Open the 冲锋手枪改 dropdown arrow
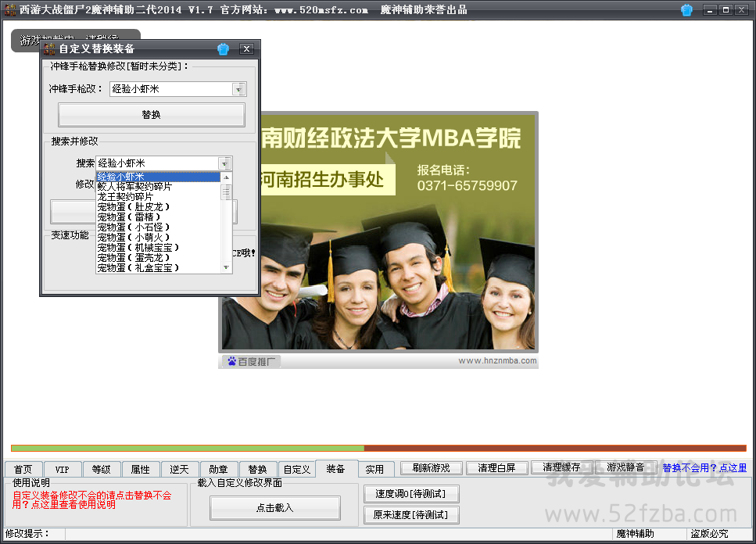756x544 pixels. 238,89
